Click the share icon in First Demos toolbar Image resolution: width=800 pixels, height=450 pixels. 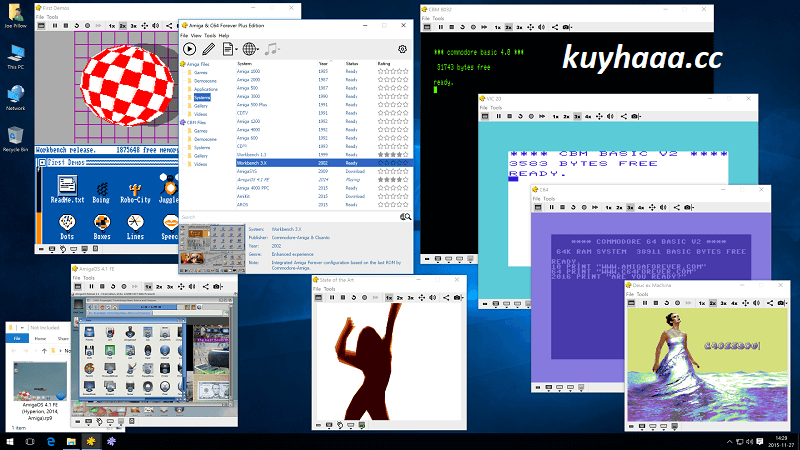pyautogui.click(x=169, y=26)
